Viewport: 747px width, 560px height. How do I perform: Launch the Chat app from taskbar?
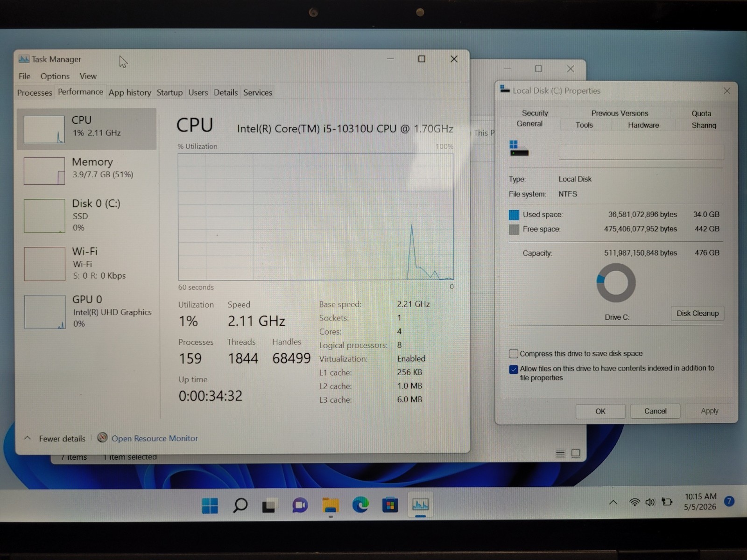click(300, 505)
